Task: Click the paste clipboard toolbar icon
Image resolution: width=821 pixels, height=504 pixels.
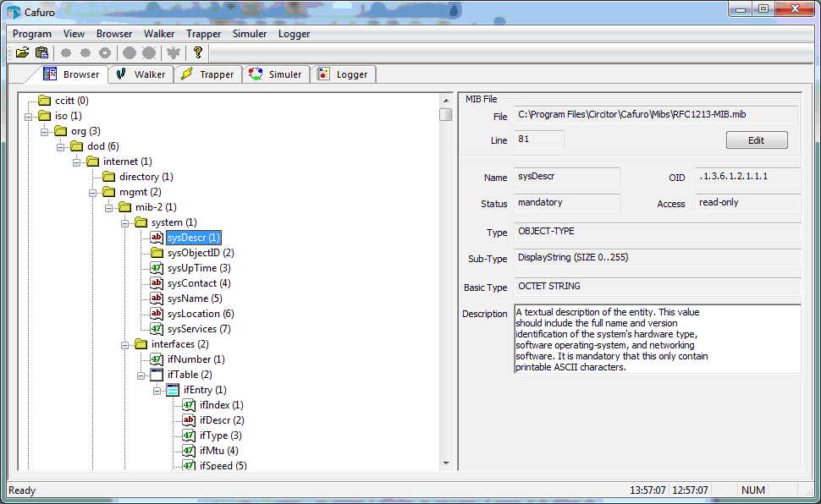Action: [41, 52]
